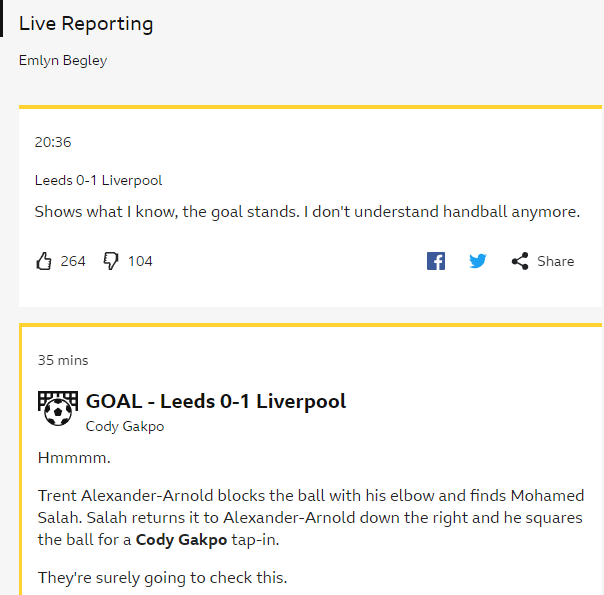Screen dimensions: 604x595
Task: Click the 'Shows what I know' post text
Action: pyautogui.click(x=307, y=212)
